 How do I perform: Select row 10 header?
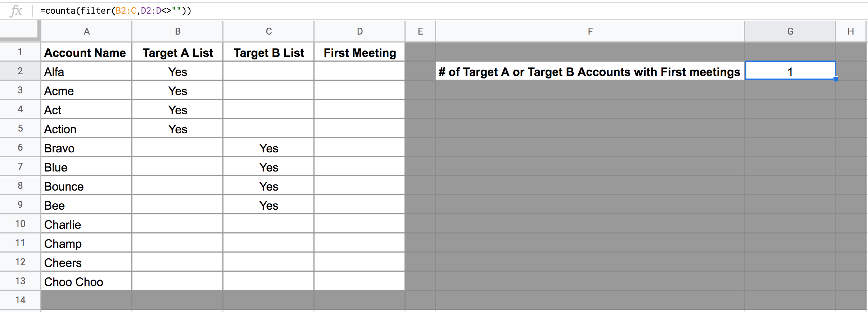(20, 224)
